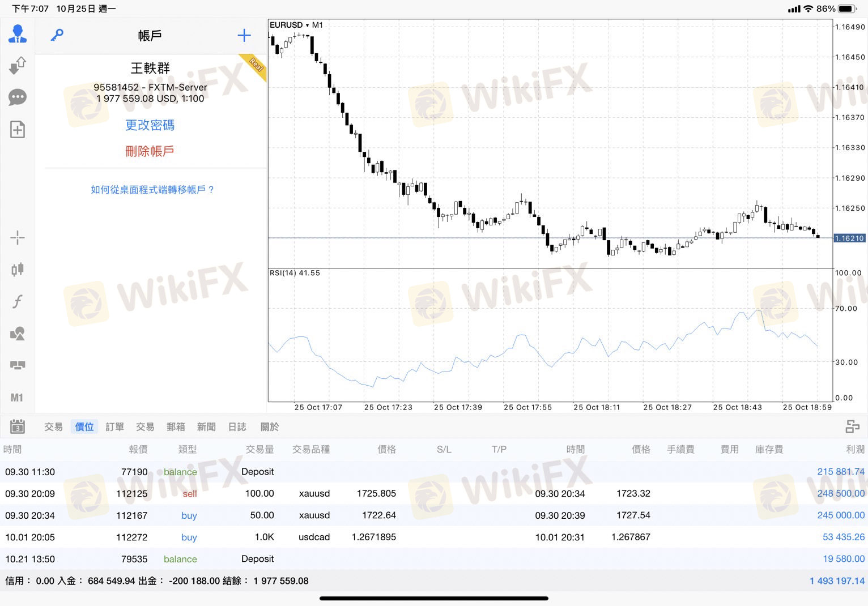The width and height of the screenshot is (868, 606).
Task: Open the chat messages bubble icon
Action: (x=18, y=97)
